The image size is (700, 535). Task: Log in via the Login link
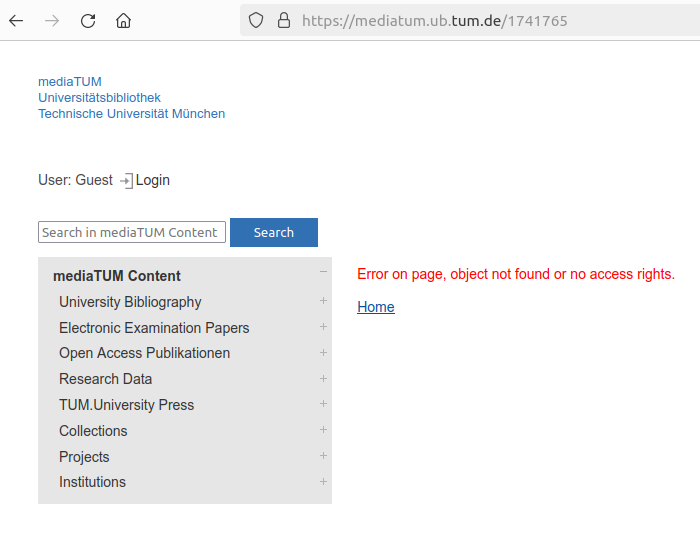pos(153,180)
